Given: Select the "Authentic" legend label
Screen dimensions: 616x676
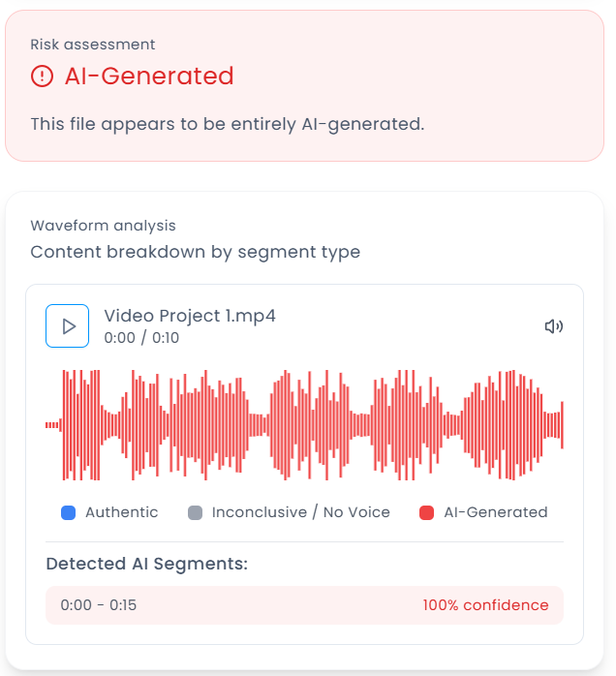Looking at the screenshot, I should (x=121, y=512).
